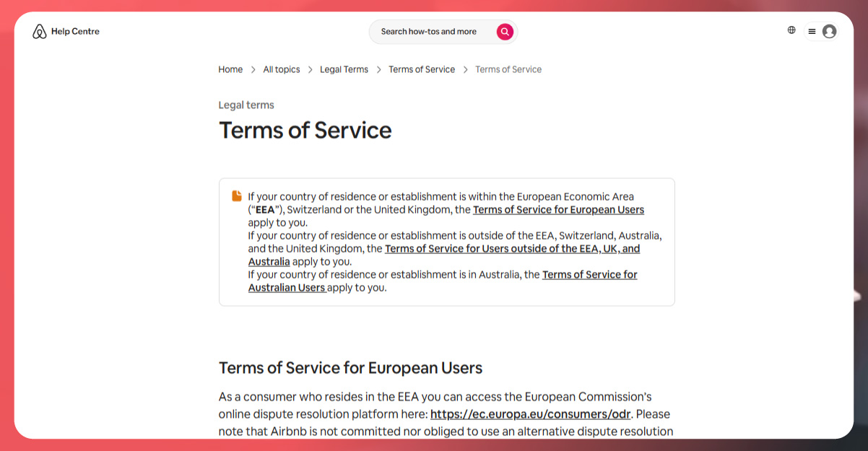
Task: Open Terms of Service for European Users link
Action: pos(558,210)
